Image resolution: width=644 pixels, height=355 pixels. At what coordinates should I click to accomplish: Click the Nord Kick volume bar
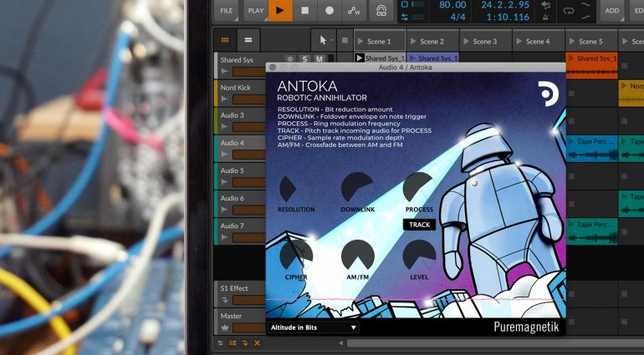click(249, 99)
